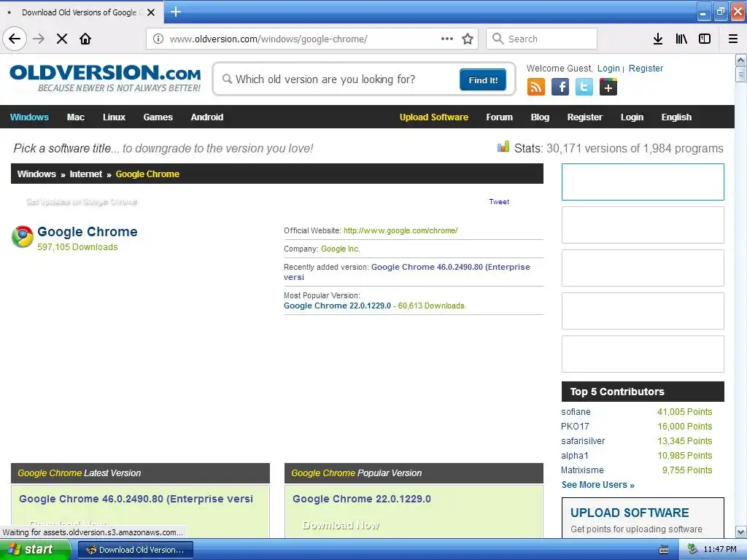Click the Google Inc. company link
This screenshot has width=747, height=560.
pos(340,249)
